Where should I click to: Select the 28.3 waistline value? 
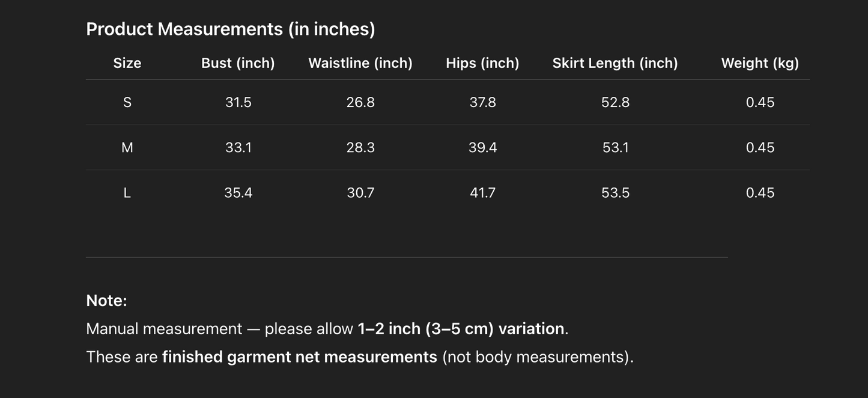[x=360, y=147]
